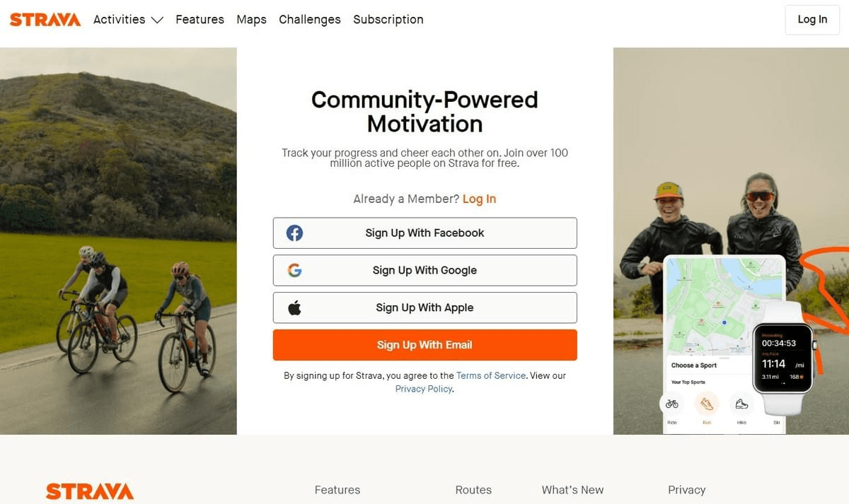Open the Terms of Service link
849x504 pixels.
(x=490, y=375)
